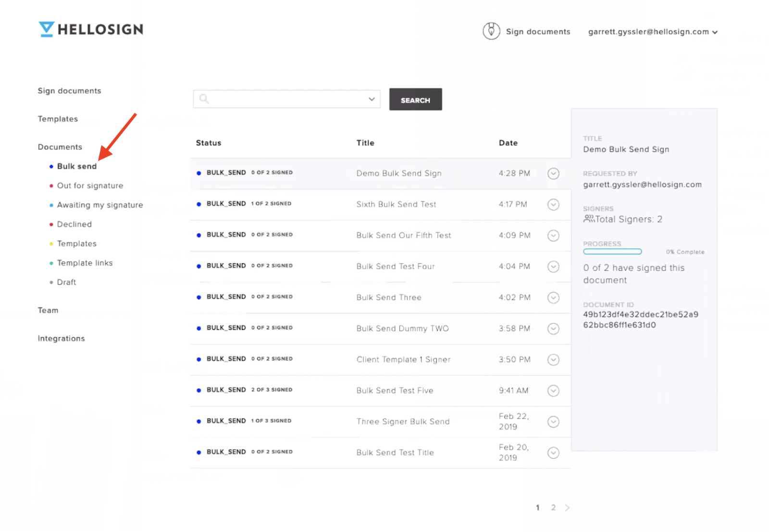This screenshot has height=532, width=769.
Task: Click the Feb 22, 2019 date cell
Action: pos(514,421)
